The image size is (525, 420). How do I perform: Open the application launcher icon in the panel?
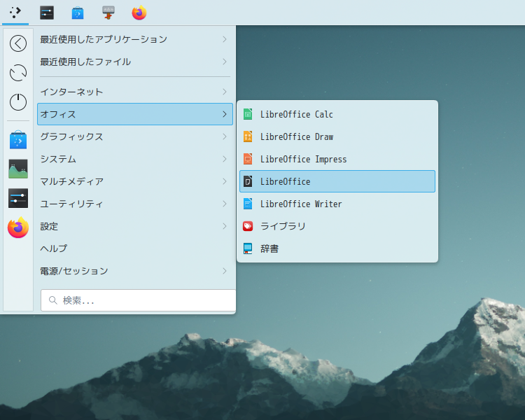[15, 13]
